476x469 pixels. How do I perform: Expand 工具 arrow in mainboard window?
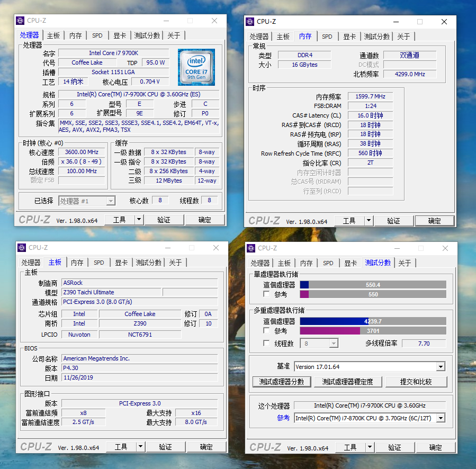140,447
